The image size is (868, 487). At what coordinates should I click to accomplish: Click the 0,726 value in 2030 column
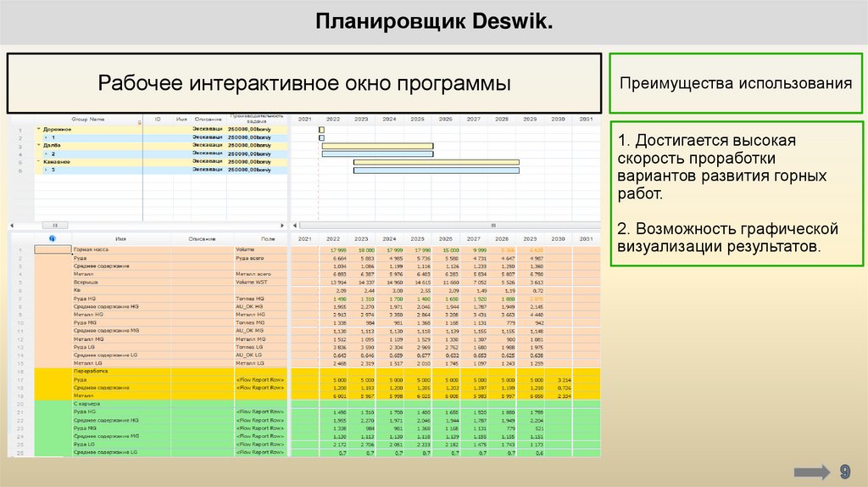[564, 388]
